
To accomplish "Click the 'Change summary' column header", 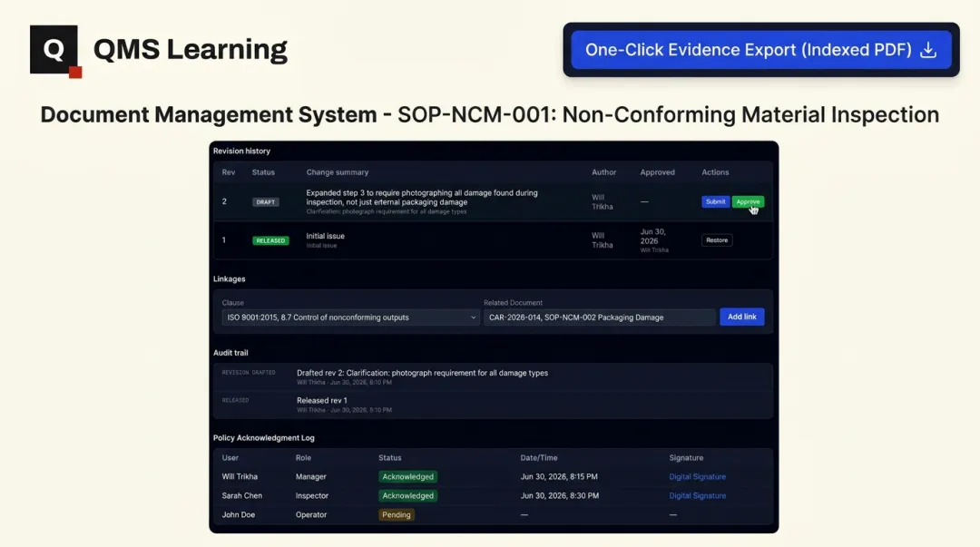I will pos(338,172).
